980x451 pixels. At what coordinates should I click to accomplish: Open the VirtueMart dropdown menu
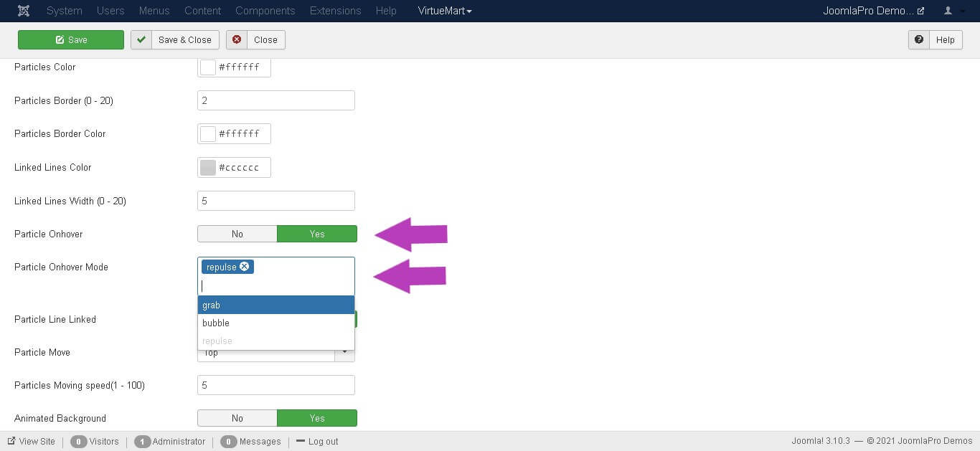coord(445,11)
